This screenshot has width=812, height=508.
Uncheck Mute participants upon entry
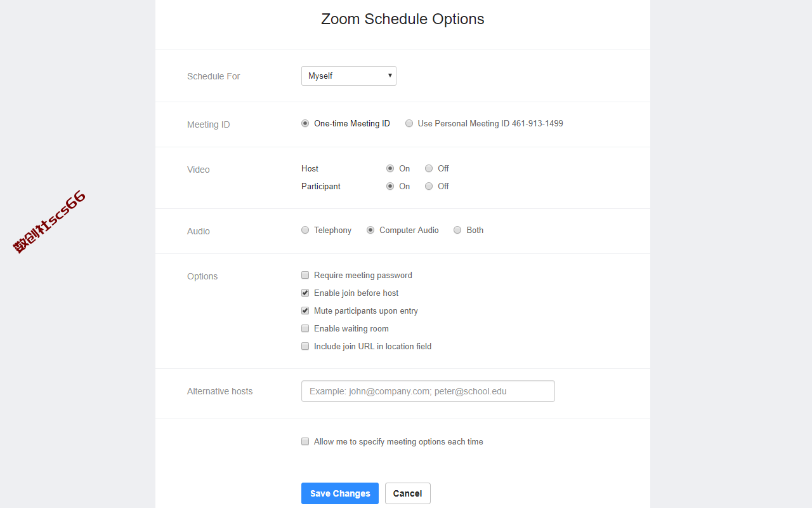pyautogui.click(x=305, y=311)
